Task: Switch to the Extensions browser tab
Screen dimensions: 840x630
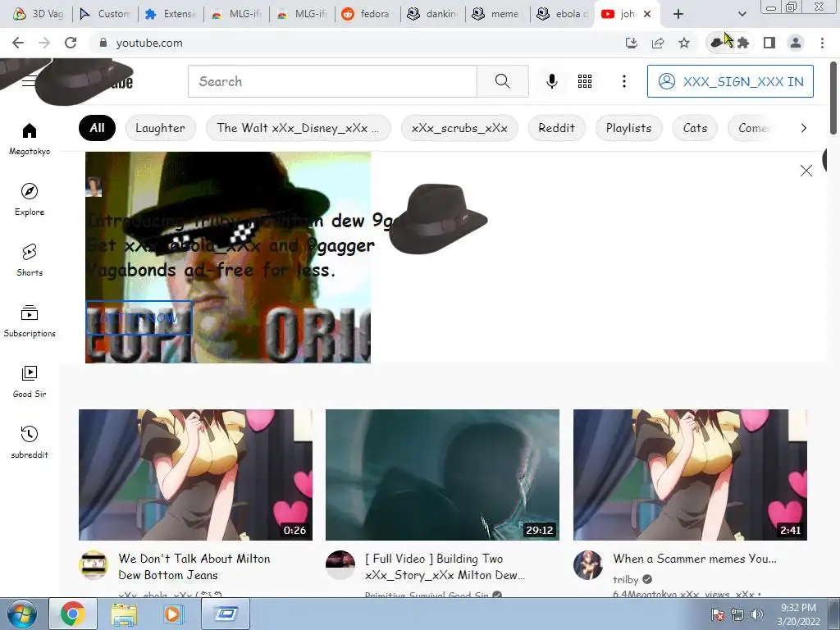Action: coord(171,14)
